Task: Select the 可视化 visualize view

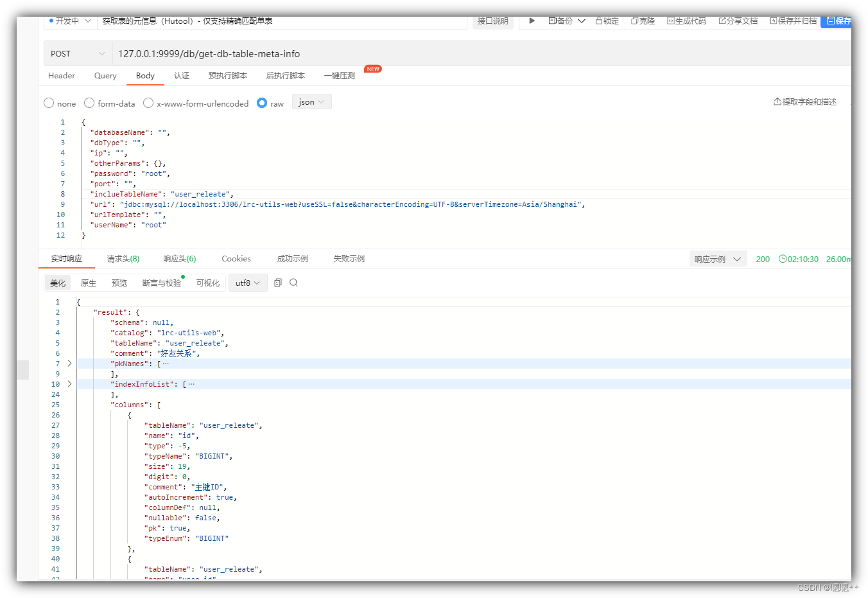Action: [208, 283]
